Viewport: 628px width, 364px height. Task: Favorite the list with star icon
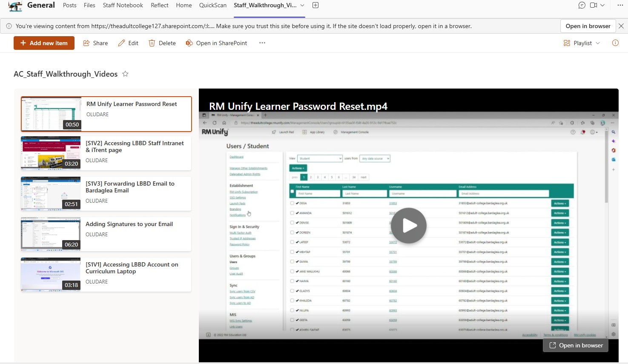[x=125, y=74]
